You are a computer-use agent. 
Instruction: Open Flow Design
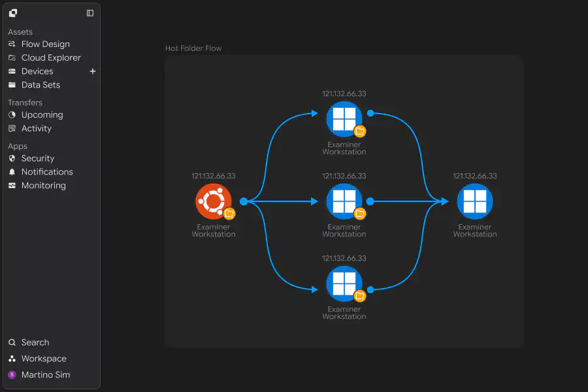pyautogui.click(x=45, y=44)
